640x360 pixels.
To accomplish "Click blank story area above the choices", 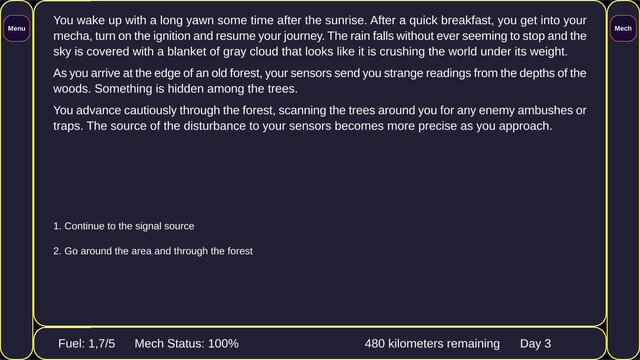I will click(320, 176).
